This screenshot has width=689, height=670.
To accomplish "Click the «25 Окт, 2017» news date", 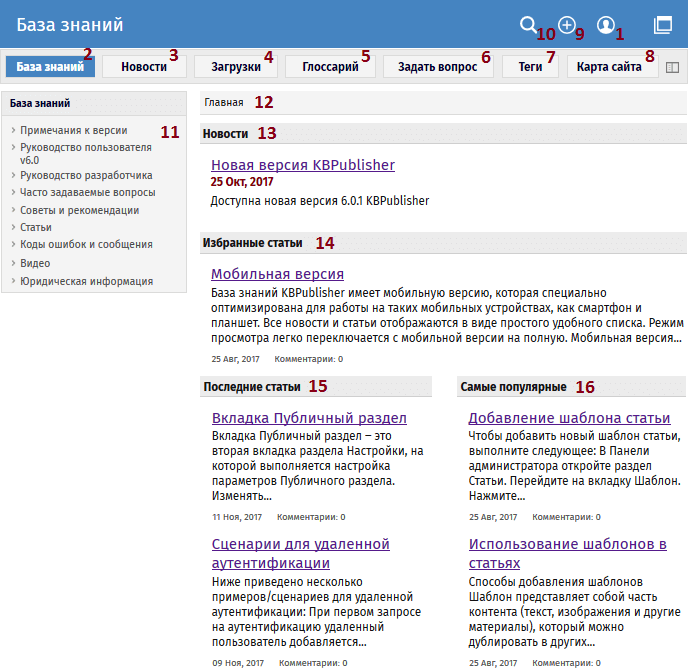I will [x=242, y=182].
